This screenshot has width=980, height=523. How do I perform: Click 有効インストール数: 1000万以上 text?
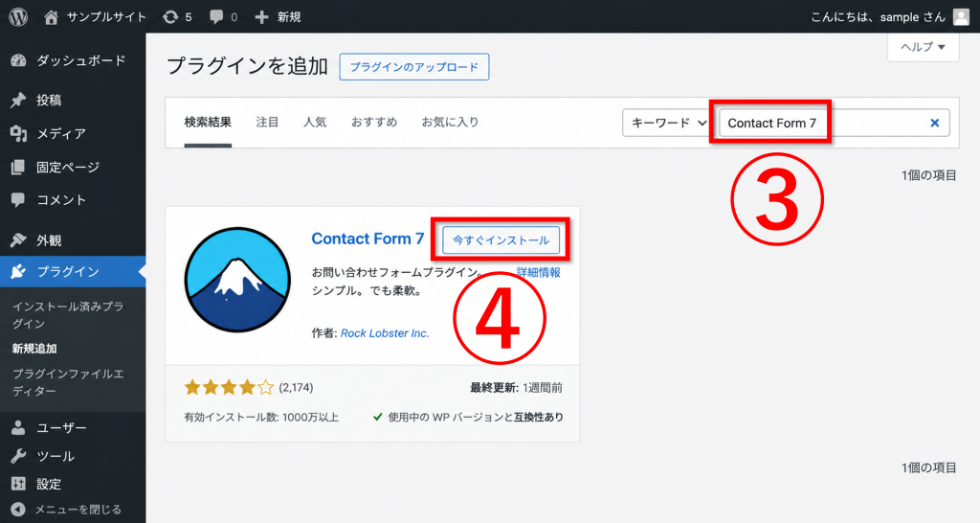(261, 418)
